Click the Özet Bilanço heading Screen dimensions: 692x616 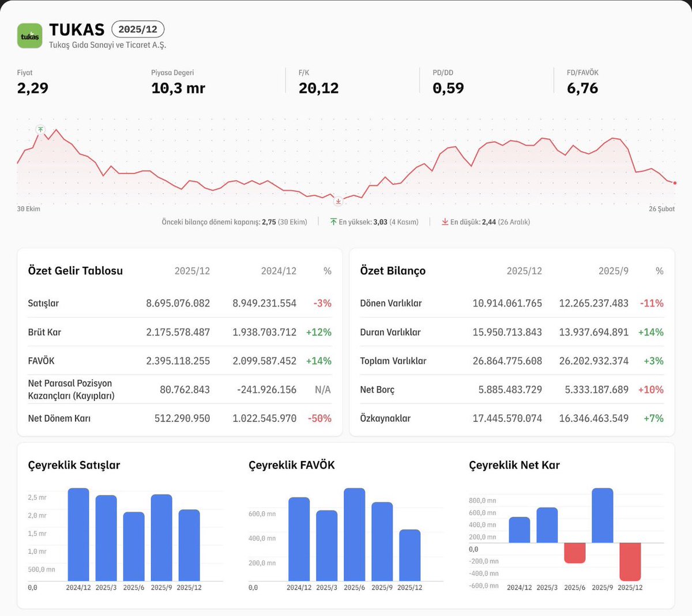393,271
